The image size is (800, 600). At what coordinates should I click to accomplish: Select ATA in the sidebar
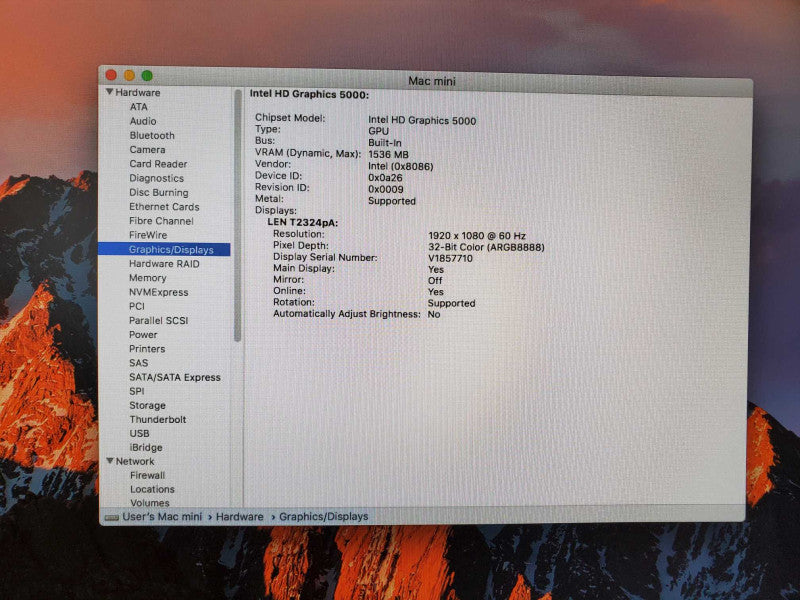(x=138, y=107)
